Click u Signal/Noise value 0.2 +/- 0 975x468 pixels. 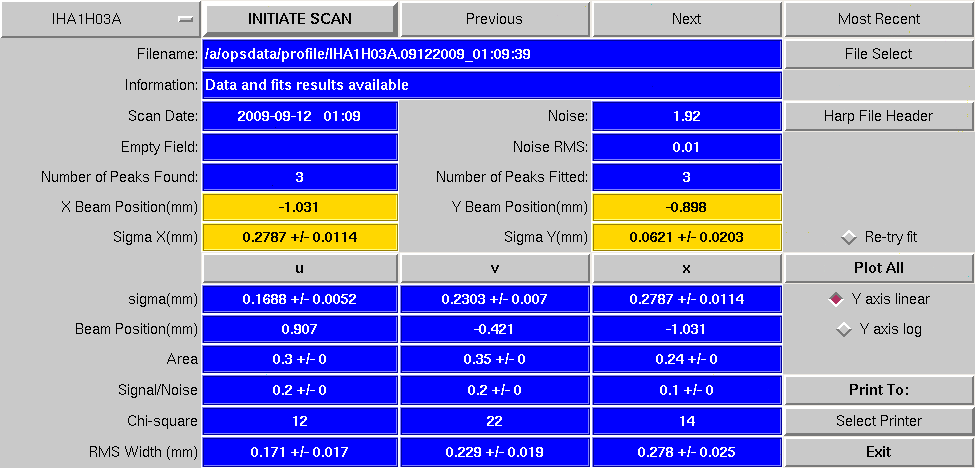300,390
